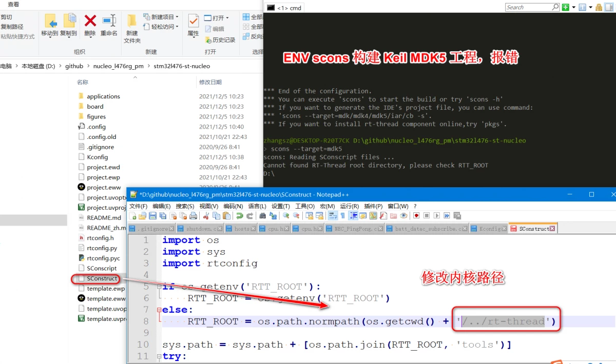616x364 pixels.
Task: Select the applications folder in Explorer list
Action: [x=103, y=96]
